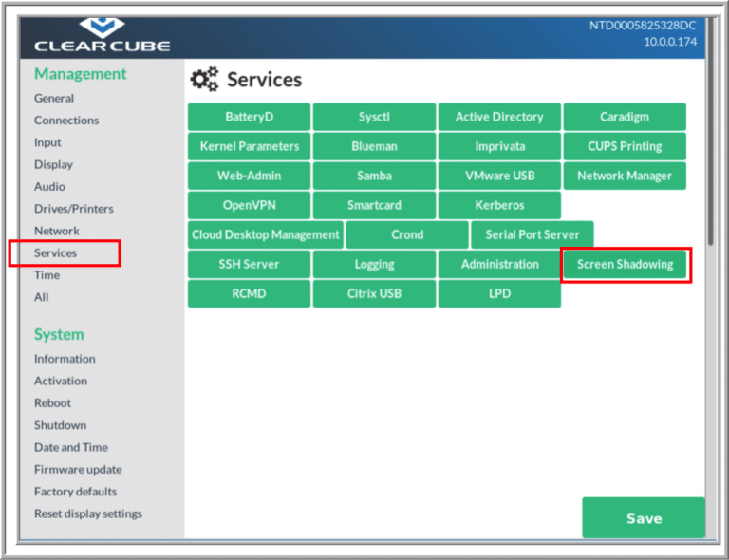The height and width of the screenshot is (560, 729).
Task: Select Services in the sidebar
Action: (x=55, y=253)
